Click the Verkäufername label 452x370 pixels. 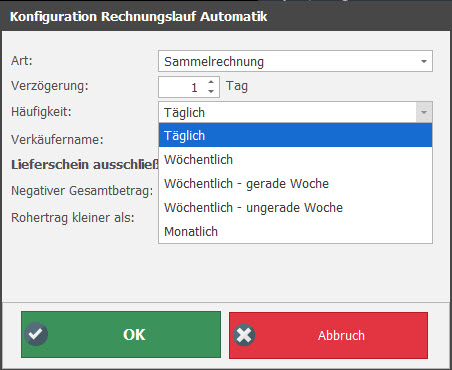(57, 139)
